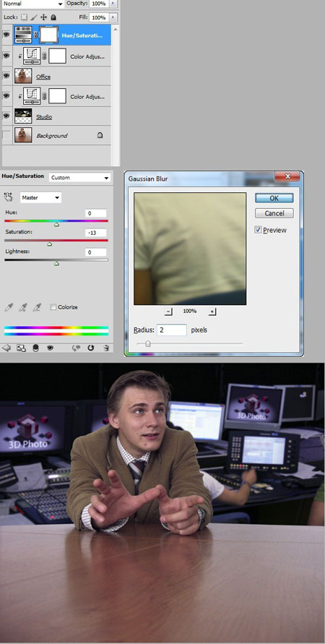Hide the Studio layer
The height and width of the screenshot is (644, 325).
[6, 116]
